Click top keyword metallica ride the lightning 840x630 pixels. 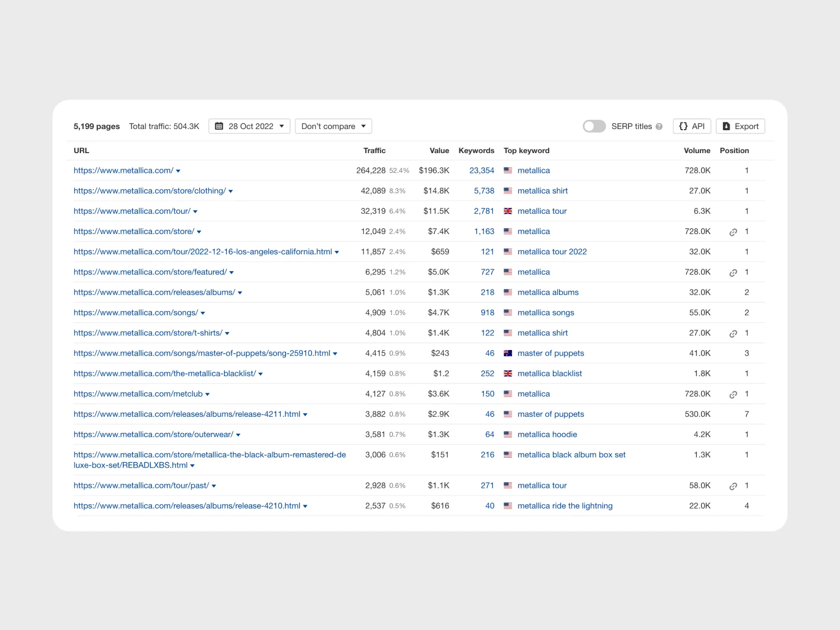click(565, 506)
